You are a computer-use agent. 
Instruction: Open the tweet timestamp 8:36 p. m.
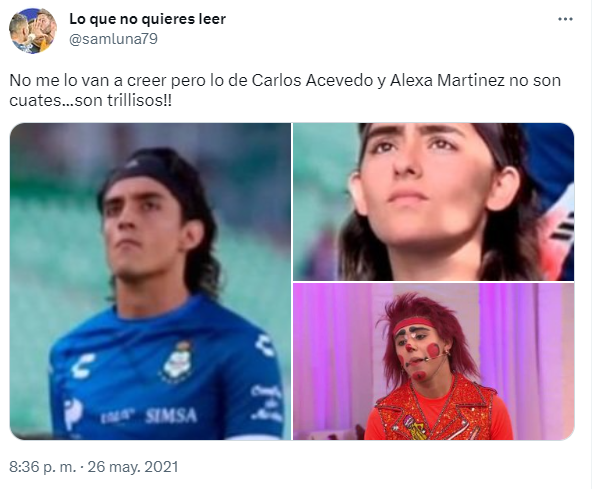point(43,467)
